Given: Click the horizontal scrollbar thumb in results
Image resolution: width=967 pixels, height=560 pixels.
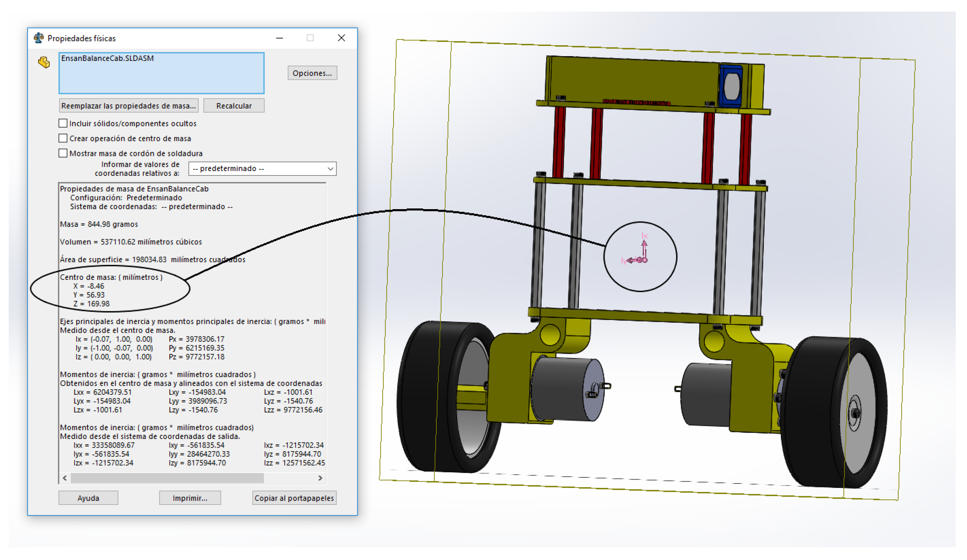Looking at the screenshot, I should (167, 478).
